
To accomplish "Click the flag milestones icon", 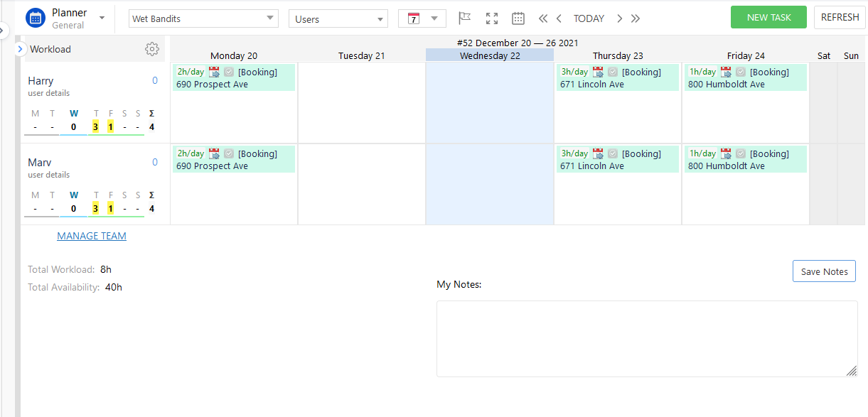I will pos(464,18).
